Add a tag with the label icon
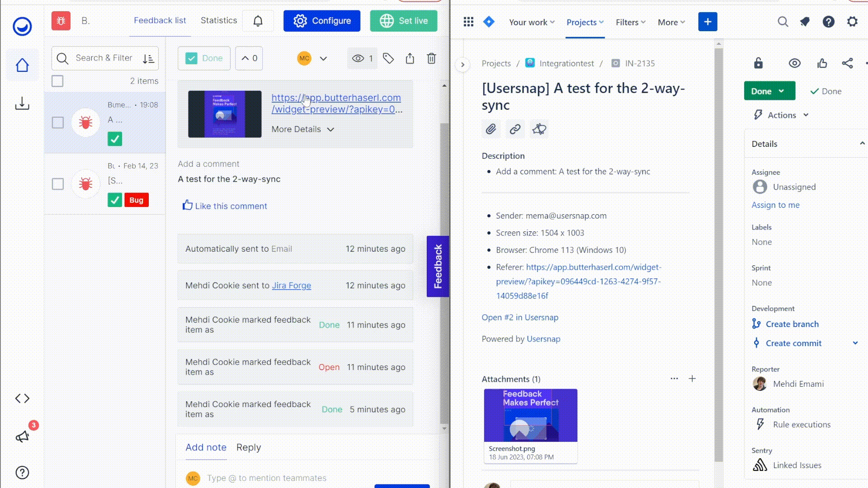Screen dimensions: 868x488 point(388,58)
